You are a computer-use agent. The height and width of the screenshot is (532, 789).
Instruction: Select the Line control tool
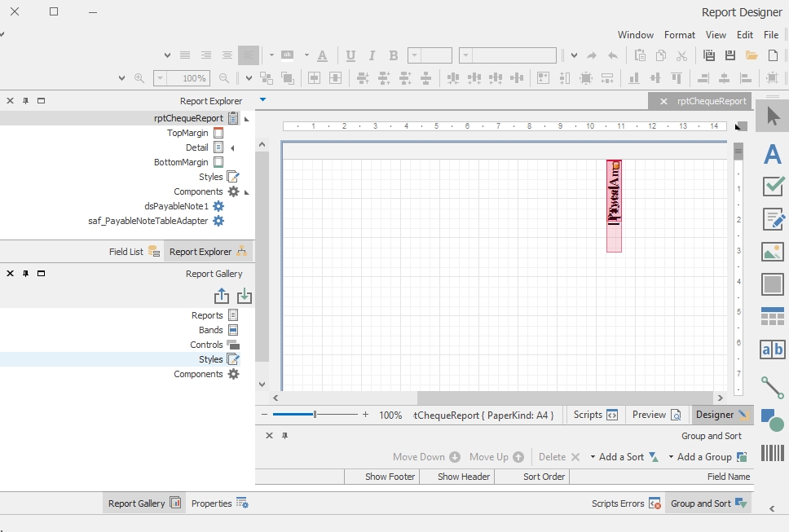pos(772,386)
